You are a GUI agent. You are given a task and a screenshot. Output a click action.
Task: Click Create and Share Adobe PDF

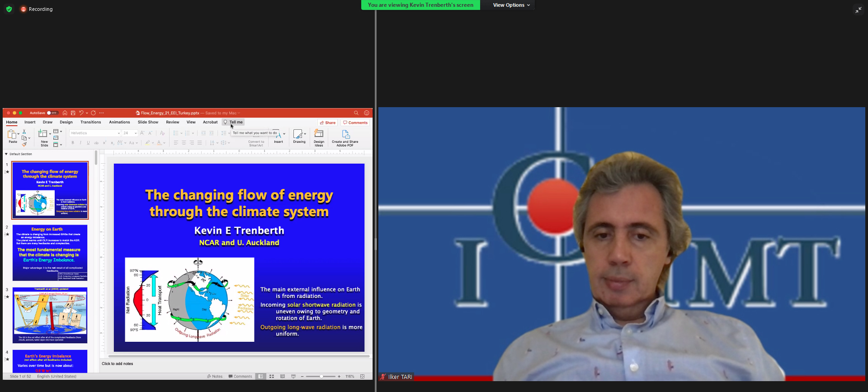(345, 137)
